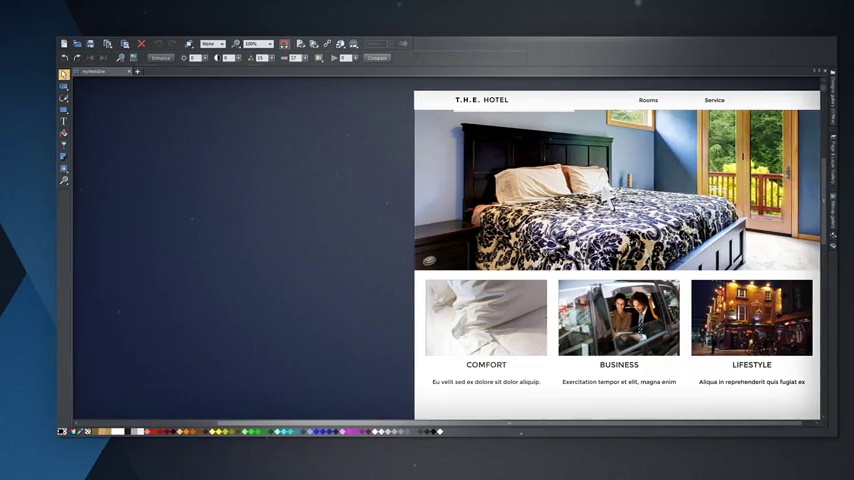Click the Save icon in the toolbar
The height and width of the screenshot is (480, 854).
90,44
